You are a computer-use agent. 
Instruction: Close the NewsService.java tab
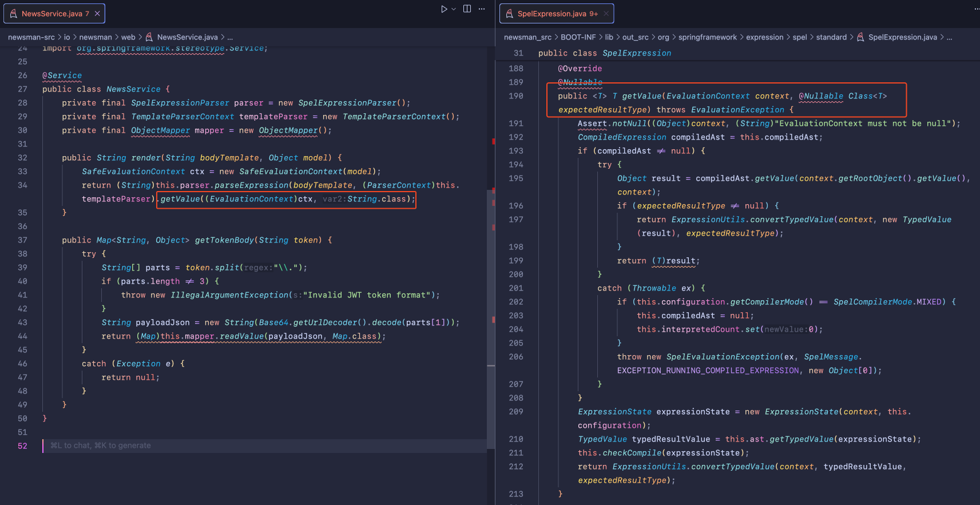coord(97,14)
